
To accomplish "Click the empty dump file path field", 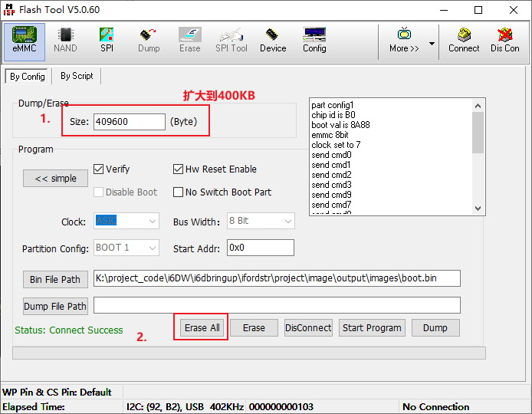I will coord(277,305).
